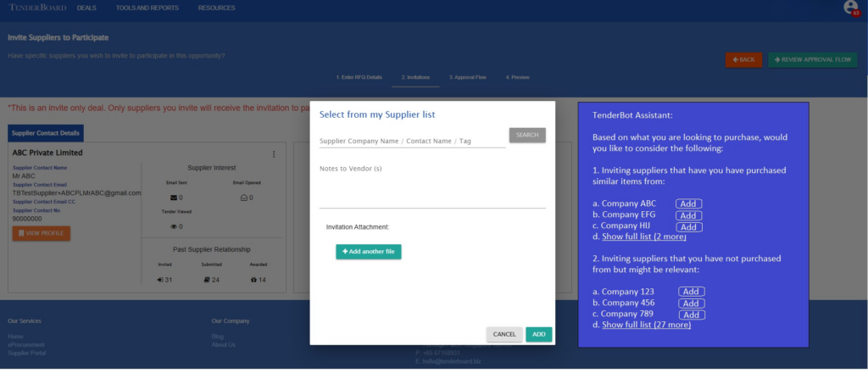Image resolution: width=868 pixels, height=373 pixels.
Task: Click the Submitted count icon
Action: [209, 280]
